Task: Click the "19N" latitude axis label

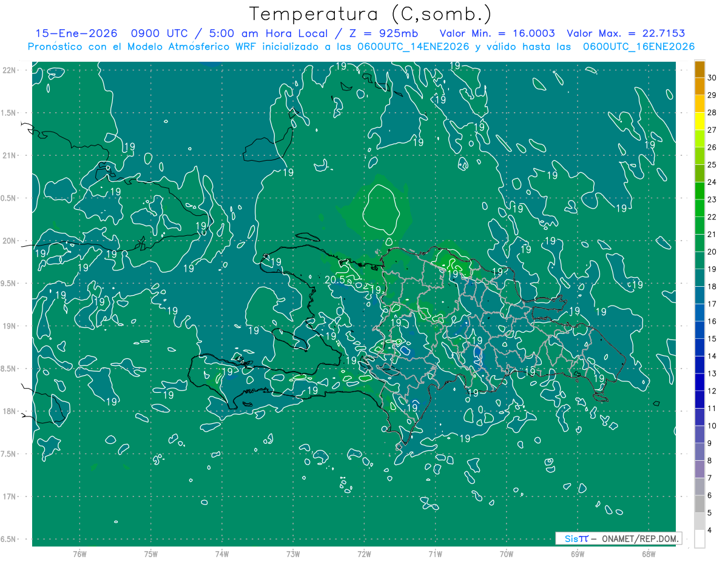Action: (x=10, y=326)
